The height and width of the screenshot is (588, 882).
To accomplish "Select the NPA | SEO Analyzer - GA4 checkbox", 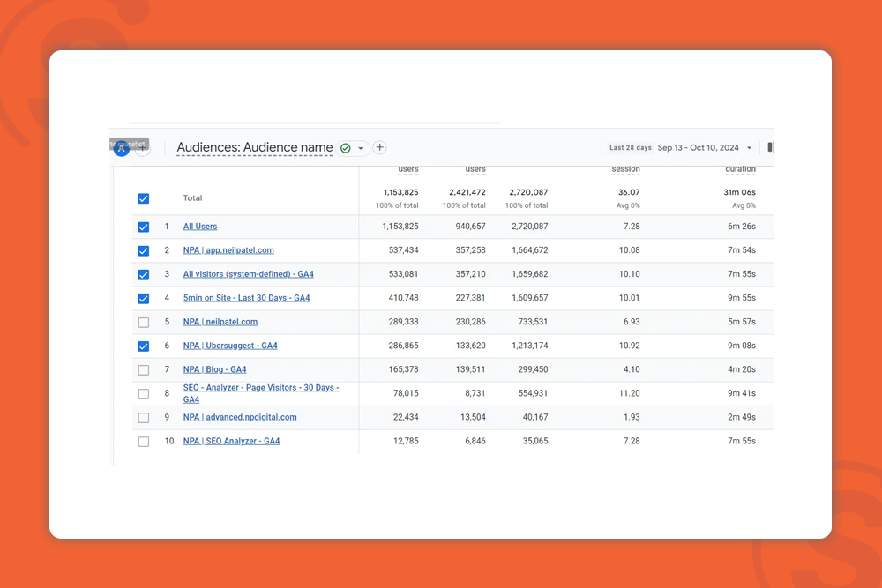I will coord(144,442).
